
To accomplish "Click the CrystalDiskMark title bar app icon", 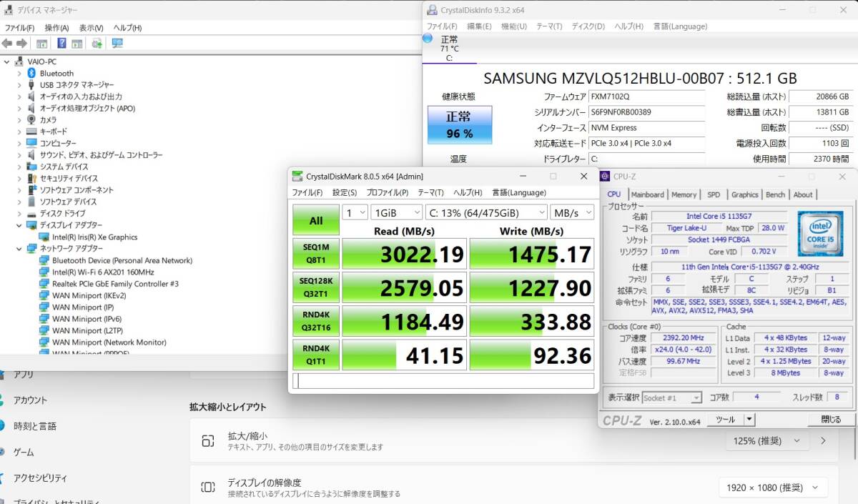I will point(297,176).
